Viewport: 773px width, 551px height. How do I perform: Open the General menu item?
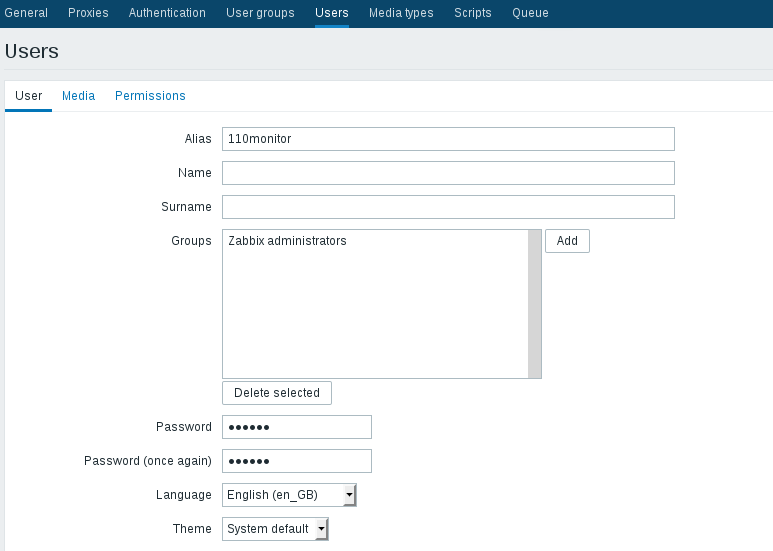pos(26,13)
